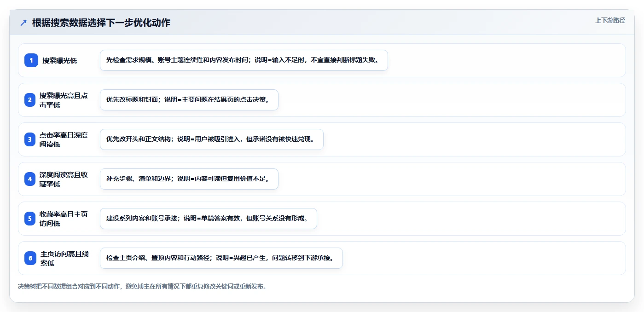Click the 搜索曝光低 label

click(x=60, y=60)
